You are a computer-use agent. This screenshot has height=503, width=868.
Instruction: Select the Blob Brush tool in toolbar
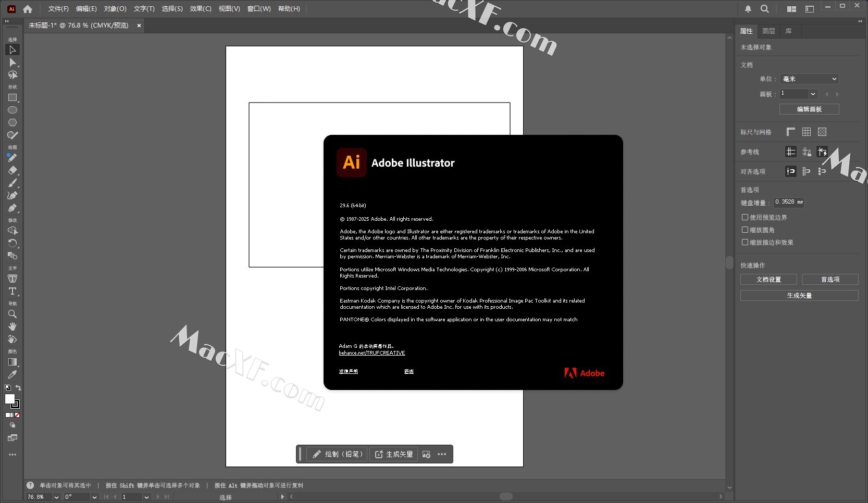[13, 135]
